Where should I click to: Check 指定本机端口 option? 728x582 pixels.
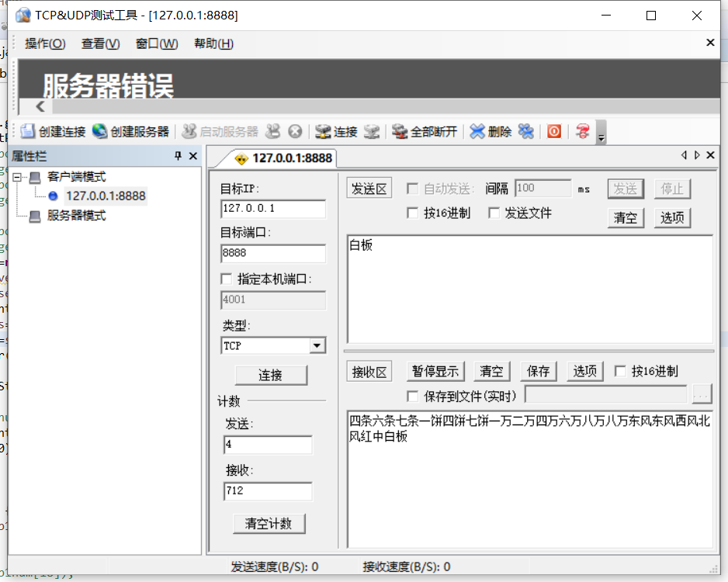[x=226, y=279]
